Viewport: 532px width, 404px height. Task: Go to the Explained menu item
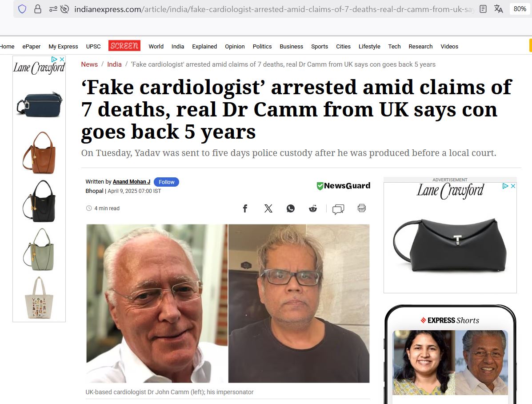pos(204,47)
